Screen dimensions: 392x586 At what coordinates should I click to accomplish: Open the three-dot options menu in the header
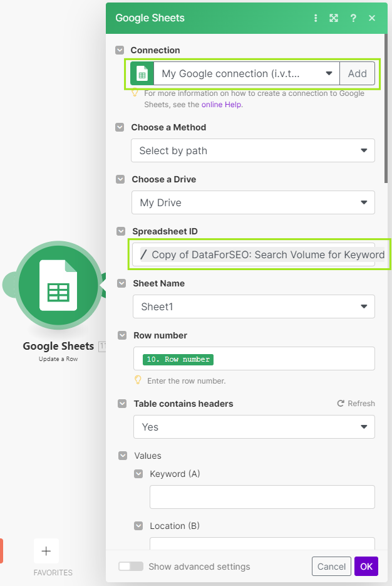[x=316, y=18]
